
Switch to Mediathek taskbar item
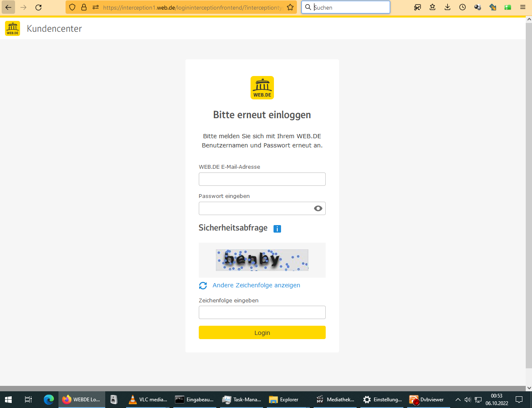(x=336, y=400)
